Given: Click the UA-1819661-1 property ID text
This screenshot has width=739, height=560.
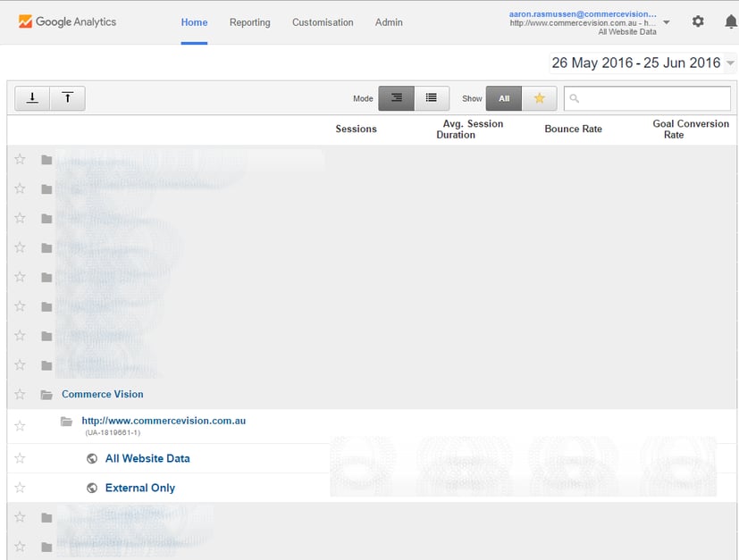Looking at the screenshot, I should coord(113,432).
